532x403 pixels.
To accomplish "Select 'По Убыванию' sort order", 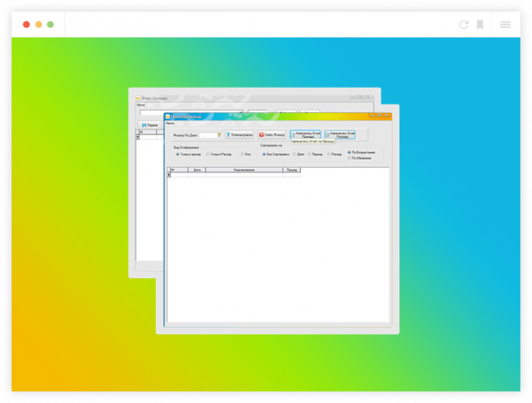I will (x=349, y=158).
